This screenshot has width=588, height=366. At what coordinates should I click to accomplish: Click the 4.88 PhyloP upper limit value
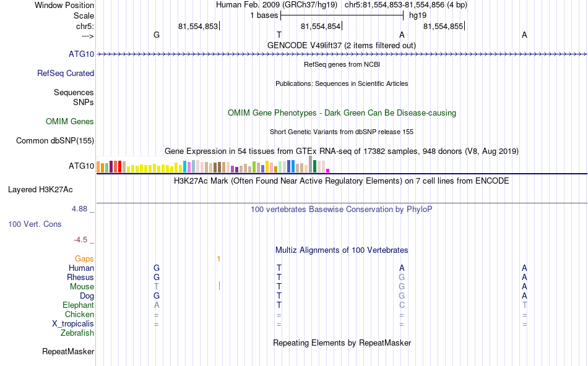(x=79, y=209)
